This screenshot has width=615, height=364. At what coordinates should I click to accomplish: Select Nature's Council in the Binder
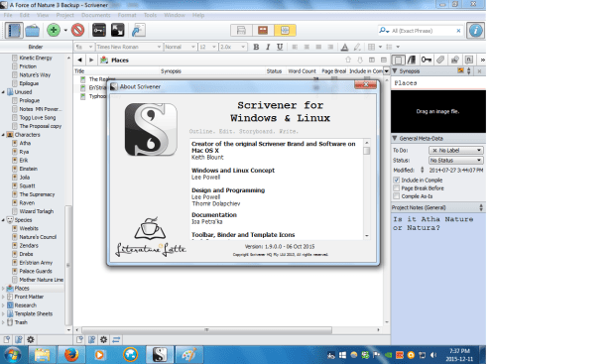click(38, 237)
